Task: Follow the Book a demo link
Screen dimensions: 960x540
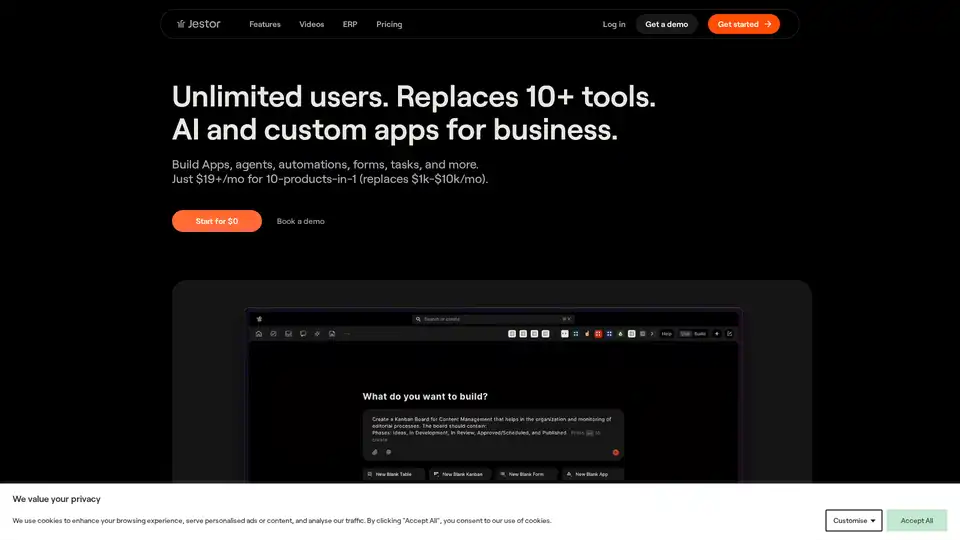Action: (300, 221)
